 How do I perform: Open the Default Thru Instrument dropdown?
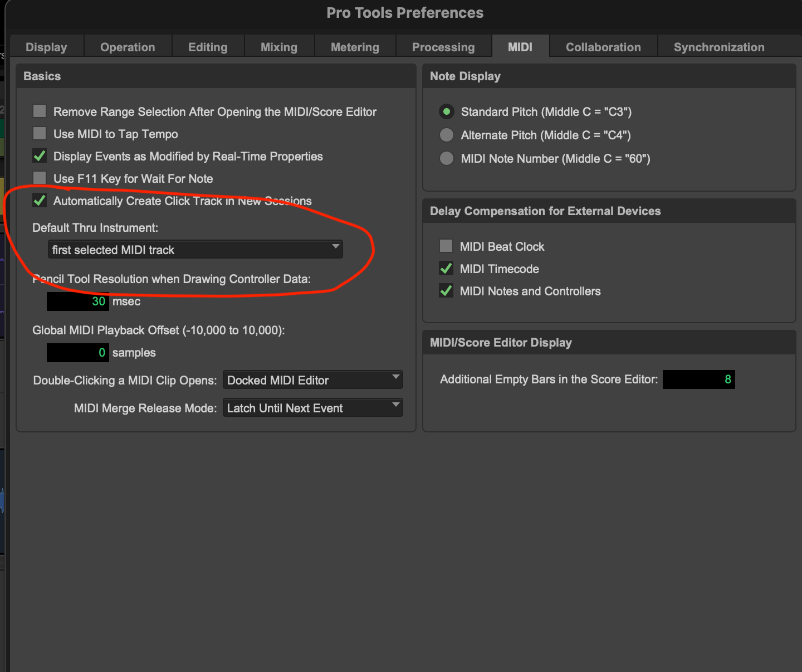[x=195, y=249]
